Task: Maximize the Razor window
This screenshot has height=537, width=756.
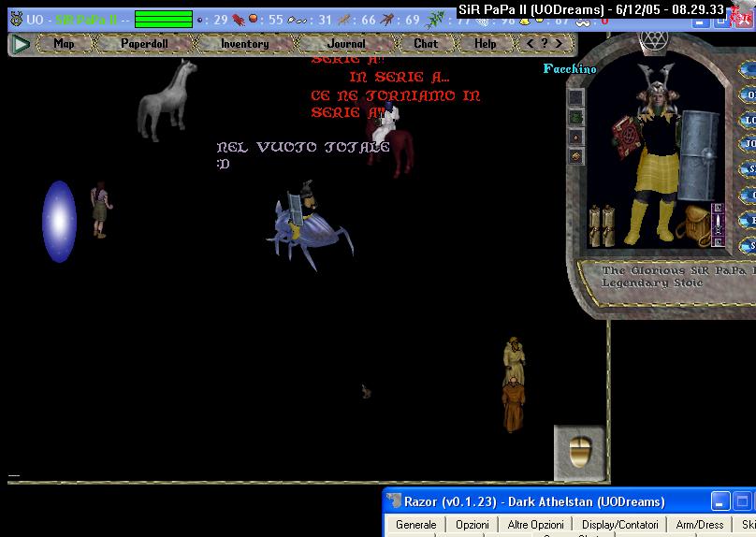Action: click(742, 501)
